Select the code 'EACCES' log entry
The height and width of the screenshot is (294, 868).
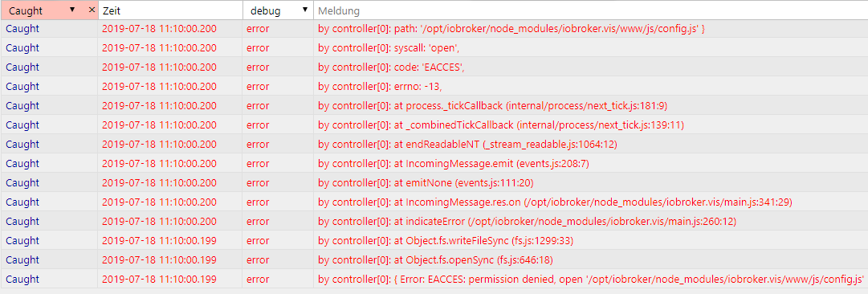coord(434,67)
